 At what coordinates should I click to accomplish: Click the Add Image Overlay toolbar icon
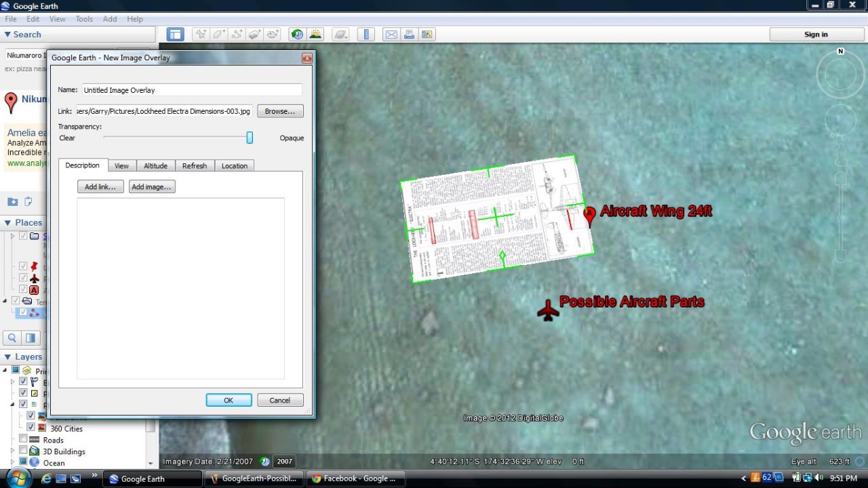pos(254,35)
